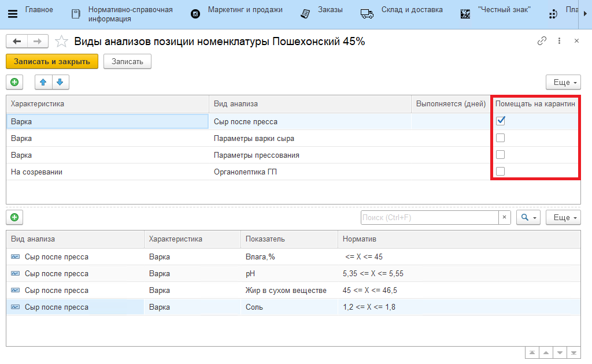Click the Поиск search field
Viewport: 592px width, 364px height.
click(x=429, y=217)
